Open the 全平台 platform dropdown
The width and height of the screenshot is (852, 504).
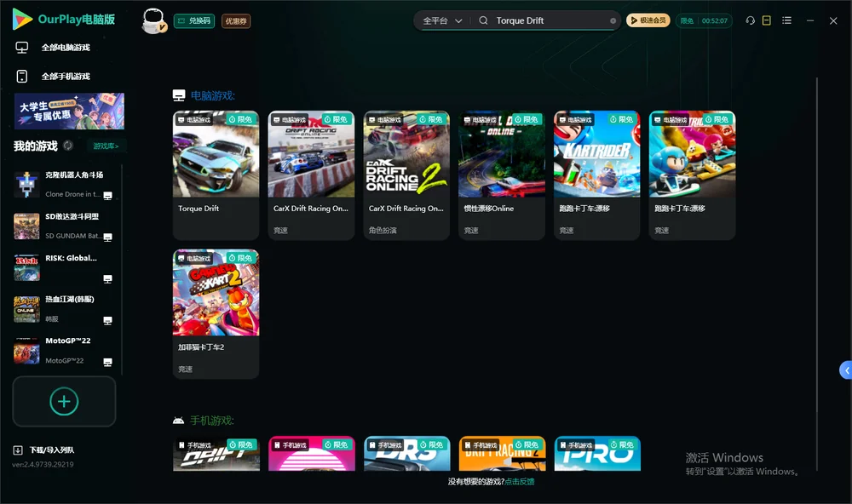coord(442,20)
